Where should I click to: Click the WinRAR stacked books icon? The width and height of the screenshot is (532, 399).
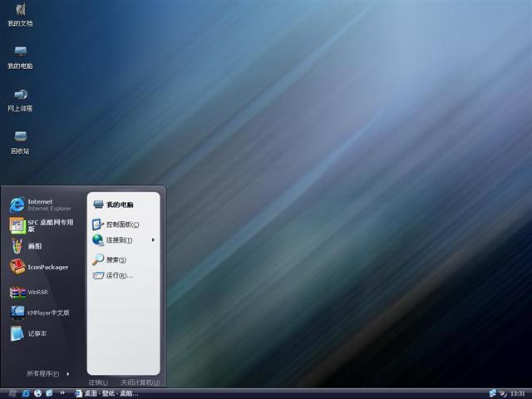(17, 292)
